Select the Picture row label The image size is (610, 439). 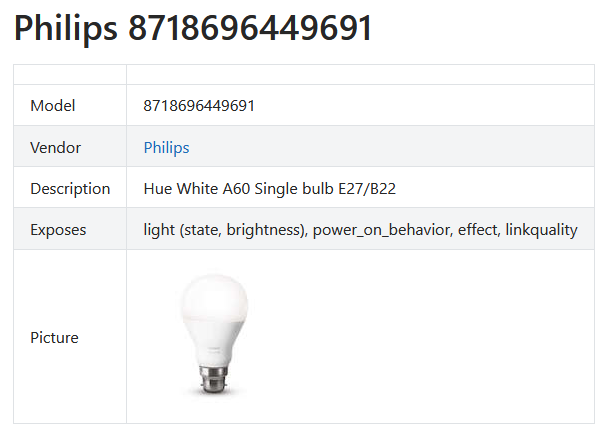(54, 337)
